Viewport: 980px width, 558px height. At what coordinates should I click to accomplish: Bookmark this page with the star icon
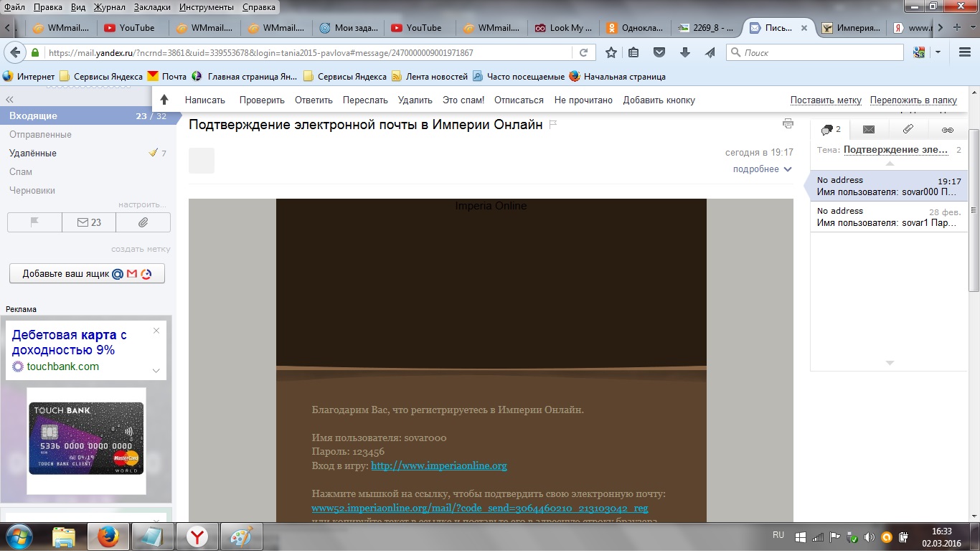pos(611,52)
